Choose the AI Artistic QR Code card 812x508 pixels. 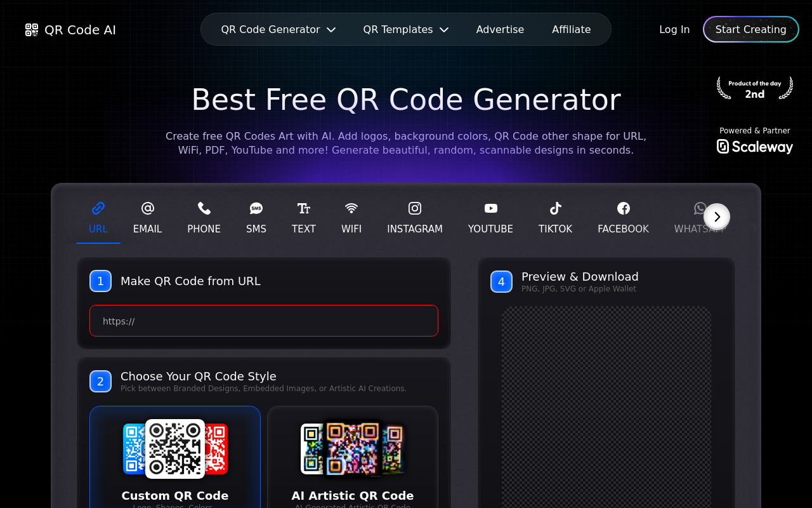353,457
